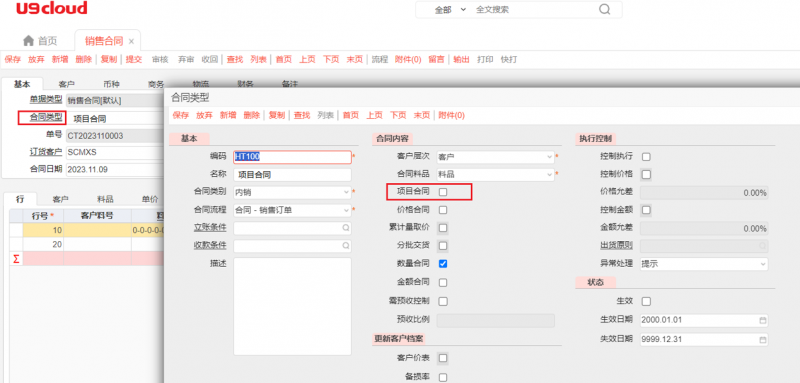The width and height of the screenshot is (800, 383).
Task: Click the search magnifier icon
Action: click(x=604, y=9)
